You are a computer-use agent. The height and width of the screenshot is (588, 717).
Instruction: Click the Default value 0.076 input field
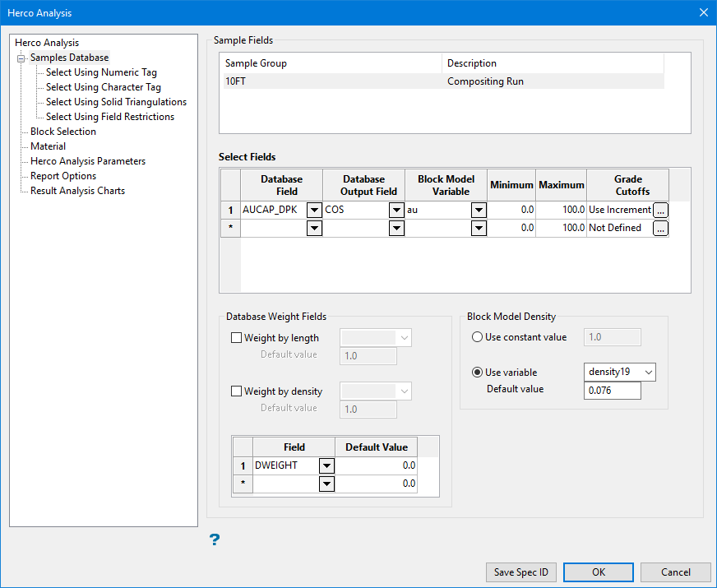click(612, 391)
